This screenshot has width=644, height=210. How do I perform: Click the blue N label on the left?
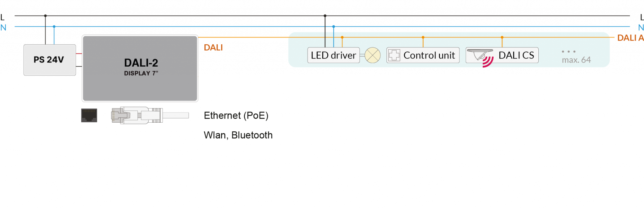click(3, 28)
